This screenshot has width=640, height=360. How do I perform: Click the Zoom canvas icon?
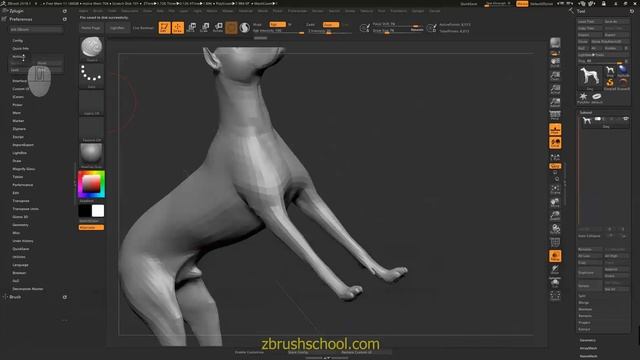pyautogui.click(x=555, y=76)
